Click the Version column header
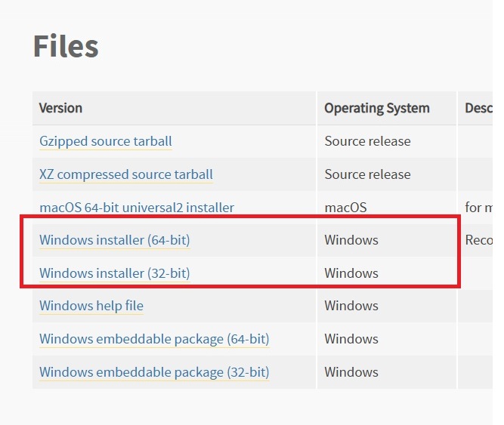Image resolution: width=504 pixels, height=425 pixels. coord(60,108)
